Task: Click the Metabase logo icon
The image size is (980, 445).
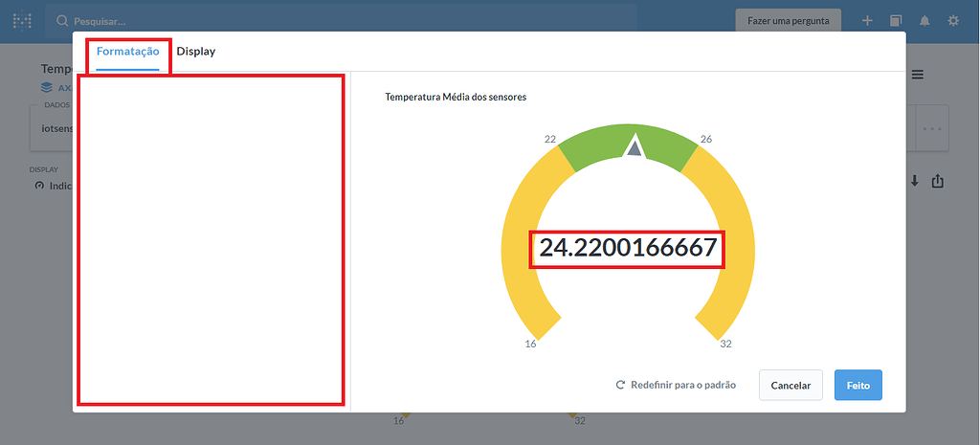Action: coord(22,20)
